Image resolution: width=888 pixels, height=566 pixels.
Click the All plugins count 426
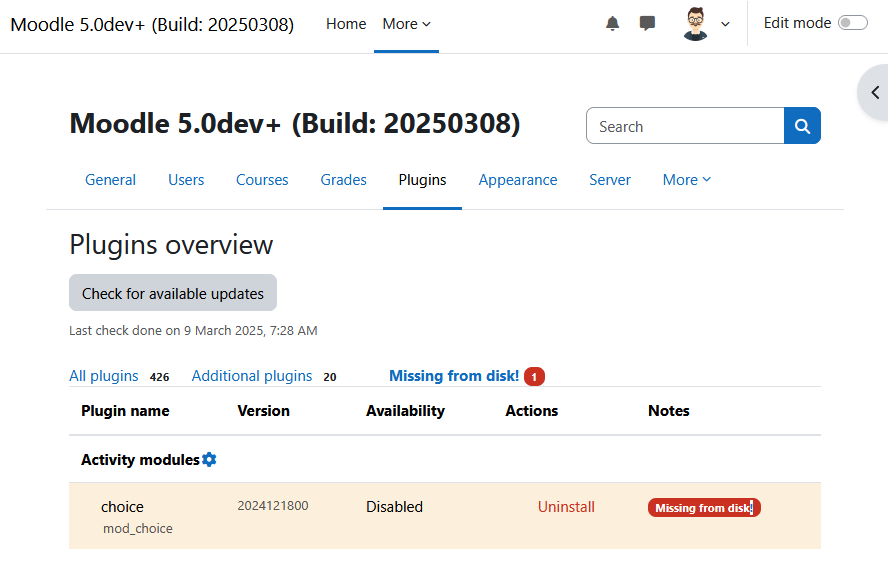[x=160, y=377]
